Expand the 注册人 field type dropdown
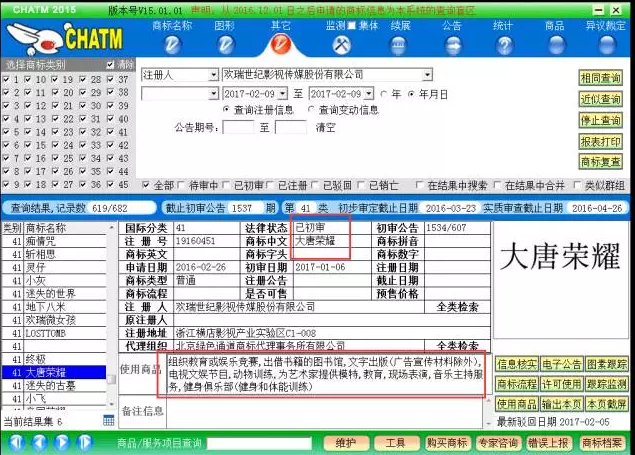This screenshot has width=635, height=455. pyautogui.click(x=213, y=75)
